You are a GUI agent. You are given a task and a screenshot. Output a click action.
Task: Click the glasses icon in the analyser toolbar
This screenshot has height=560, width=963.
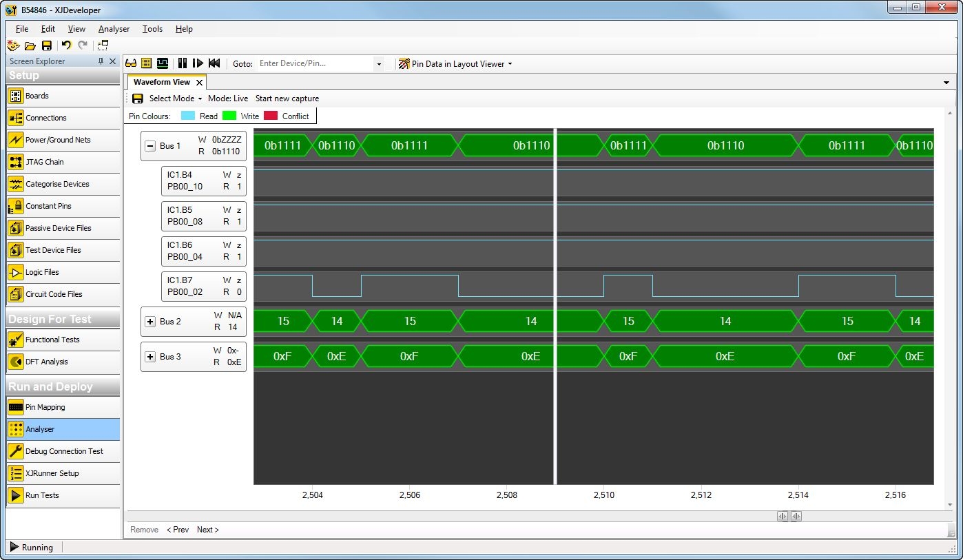coord(130,63)
